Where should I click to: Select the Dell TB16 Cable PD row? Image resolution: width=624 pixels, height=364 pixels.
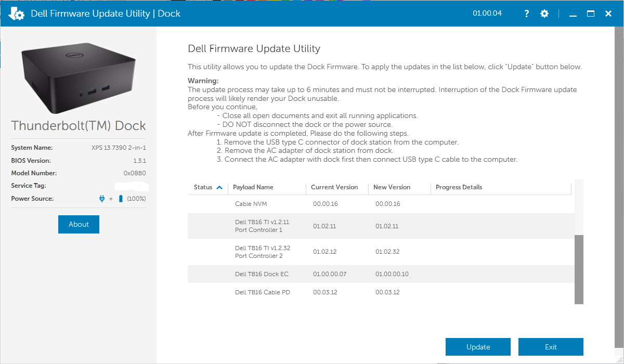(381, 292)
